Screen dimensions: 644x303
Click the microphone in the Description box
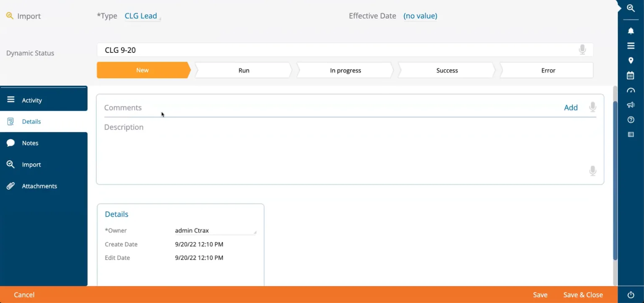click(x=592, y=171)
